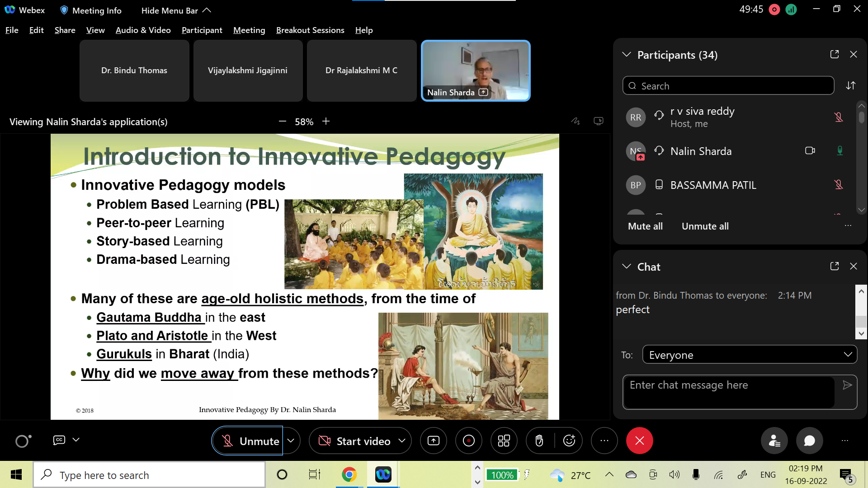This screenshot has height=488, width=868.
Task: Toggle the Chat panel bubble button
Action: pos(809,441)
